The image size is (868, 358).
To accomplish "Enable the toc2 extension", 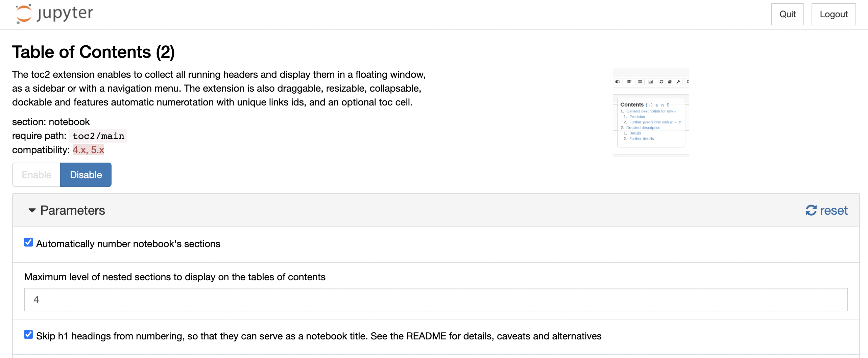I will (x=36, y=175).
